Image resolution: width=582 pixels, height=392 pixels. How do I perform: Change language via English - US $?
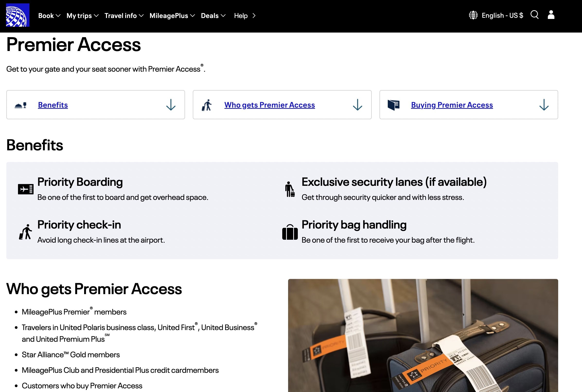click(503, 15)
